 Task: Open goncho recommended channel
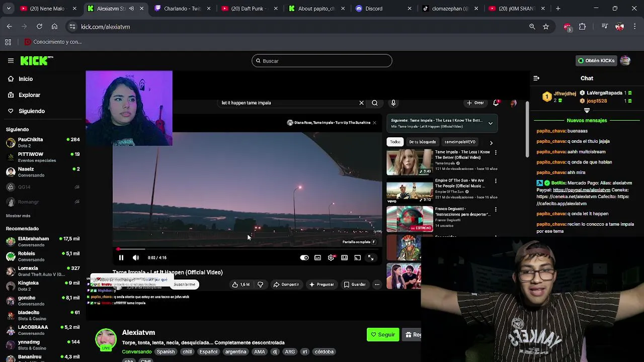point(43,301)
